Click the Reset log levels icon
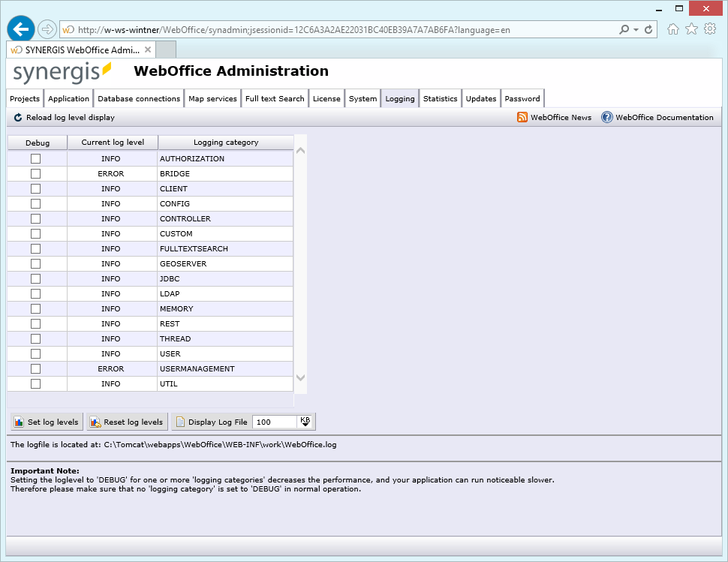 (95, 422)
